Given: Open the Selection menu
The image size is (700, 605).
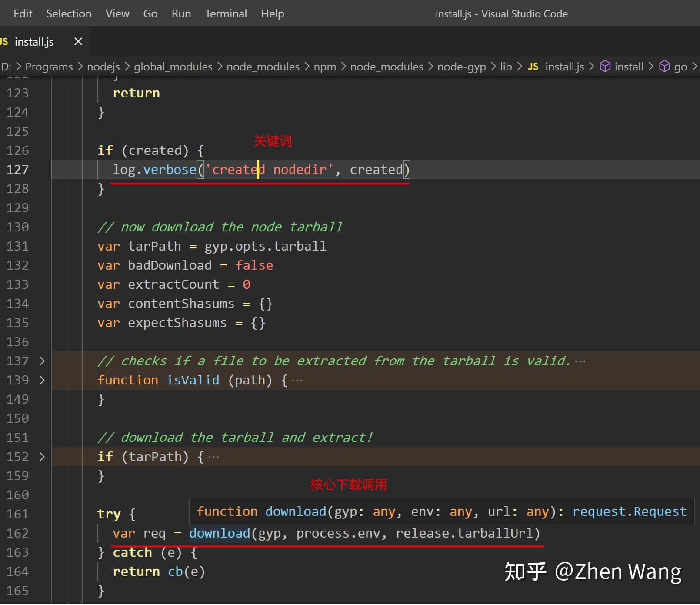Looking at the screenshot, I should 69,14.
